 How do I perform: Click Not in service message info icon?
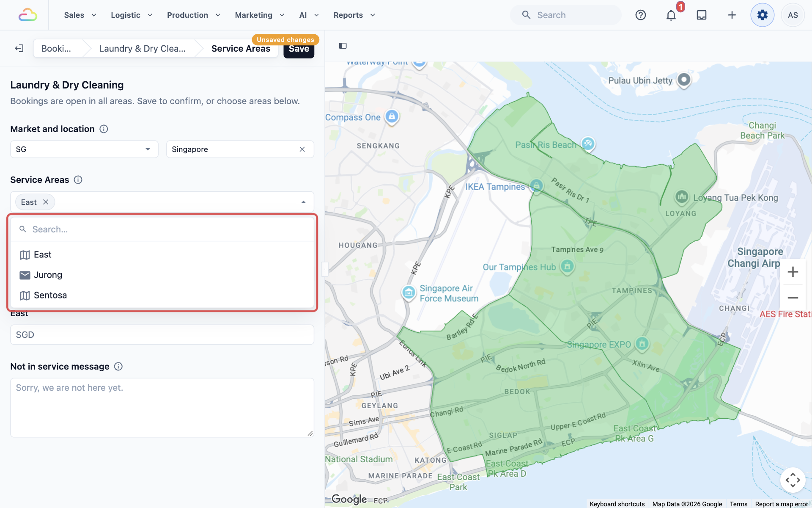(x=118, y=367)
